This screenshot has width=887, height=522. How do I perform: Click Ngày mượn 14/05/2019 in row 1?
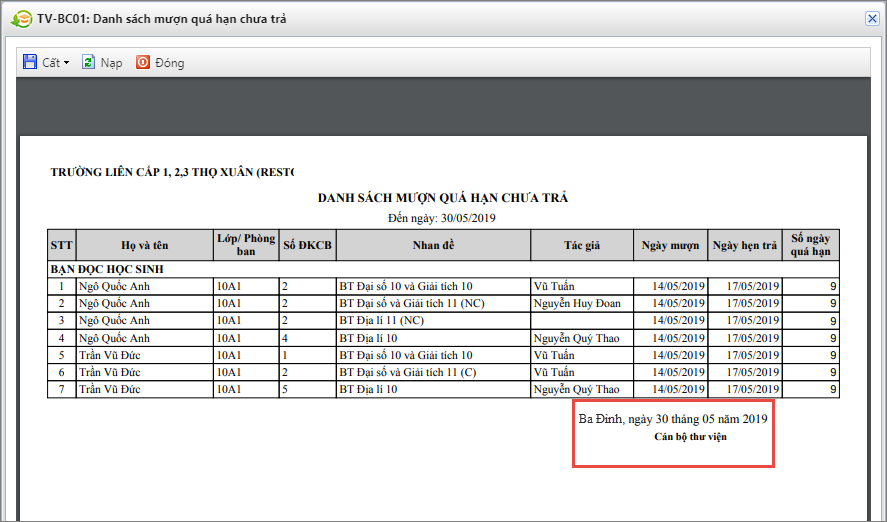coord(678,286)
